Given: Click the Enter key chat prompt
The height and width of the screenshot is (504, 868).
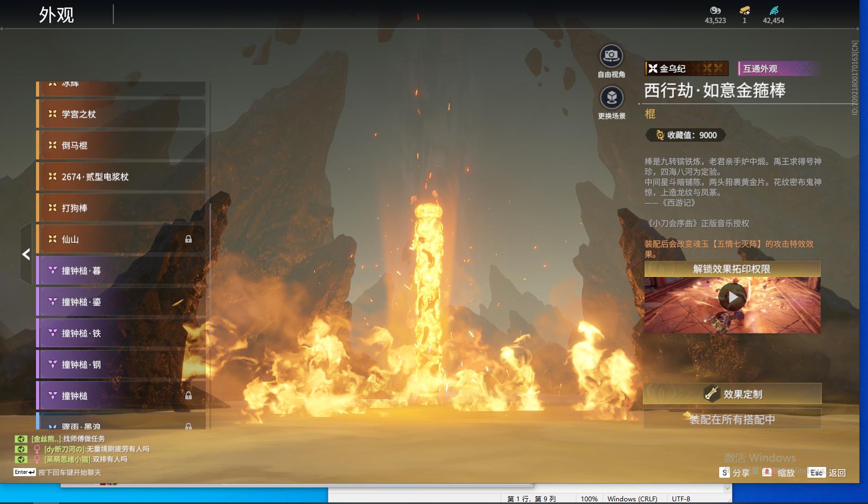Looking at the screenshot, I should 25,472.
